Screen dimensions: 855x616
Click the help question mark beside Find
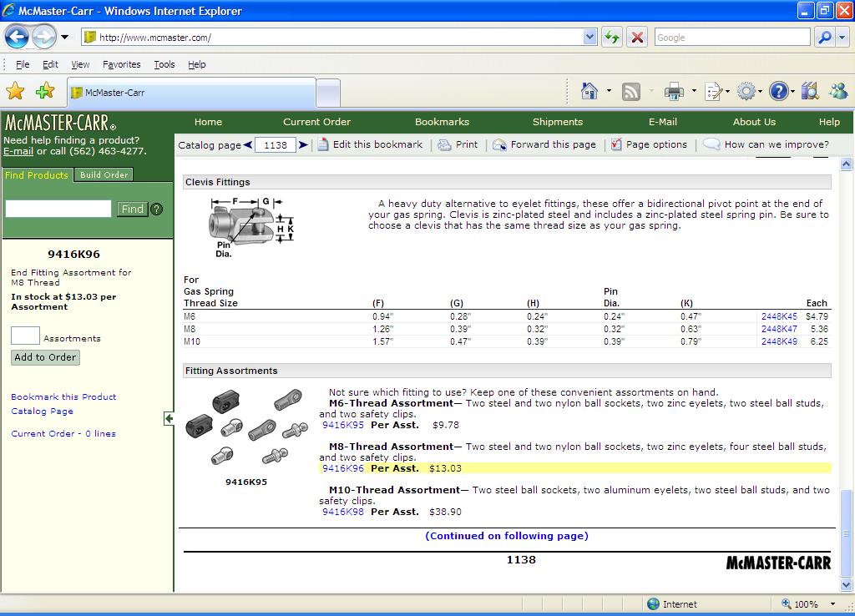click(x=156, y=210)
